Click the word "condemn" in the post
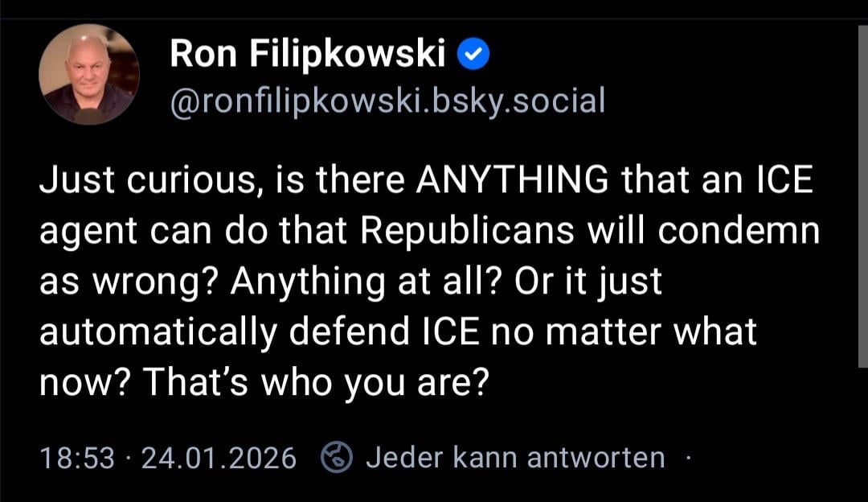The height and width of the screenshot is (502, 868). pos(739,232)
